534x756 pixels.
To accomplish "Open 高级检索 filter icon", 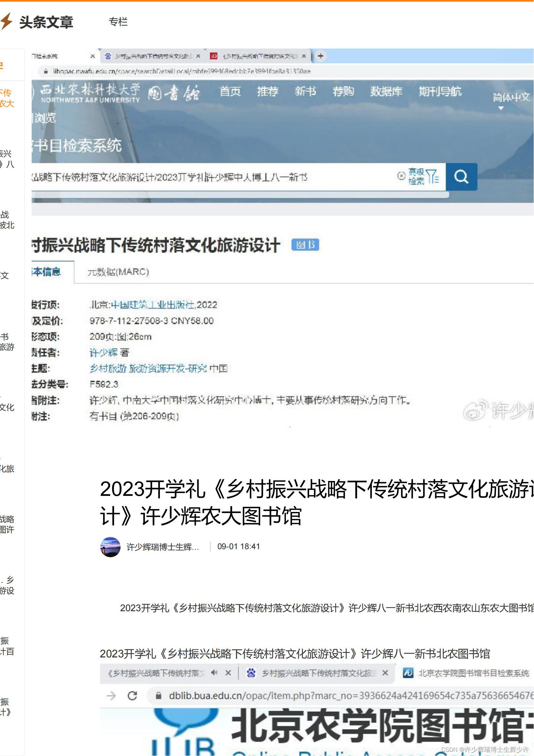I will pyautogui.click(x=423, y=176).
